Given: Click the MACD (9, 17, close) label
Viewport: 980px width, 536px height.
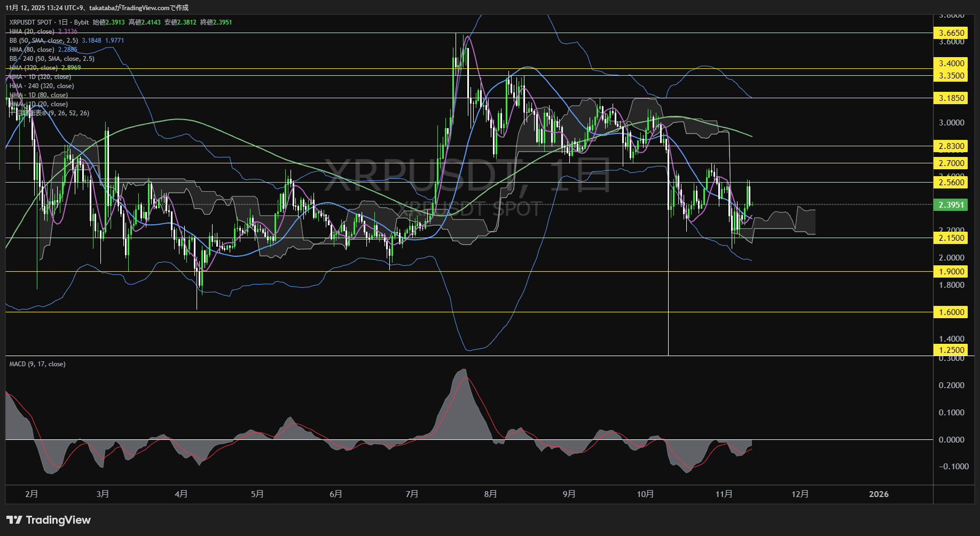Looking at the screenshot, I should pos(37,364).
